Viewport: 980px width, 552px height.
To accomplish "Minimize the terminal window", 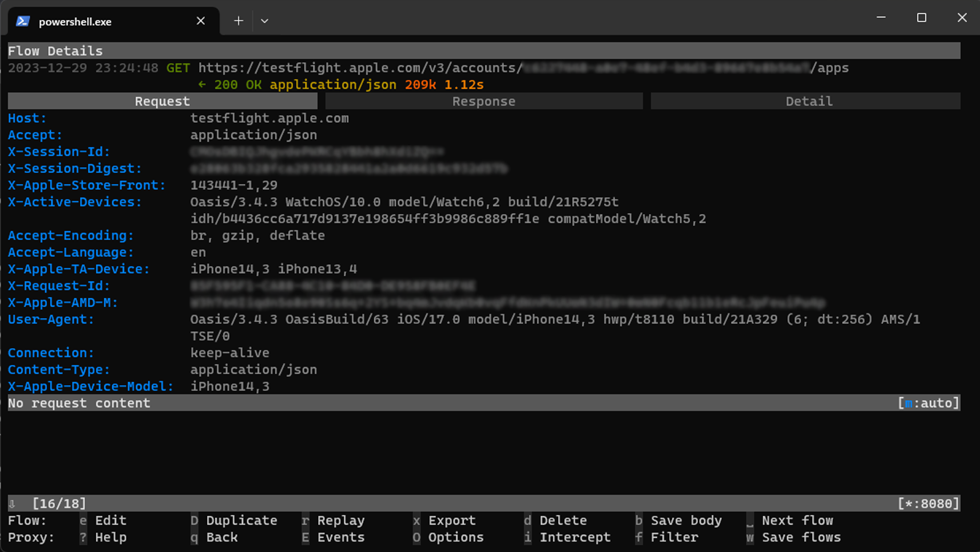I will [x=881, y=18].
